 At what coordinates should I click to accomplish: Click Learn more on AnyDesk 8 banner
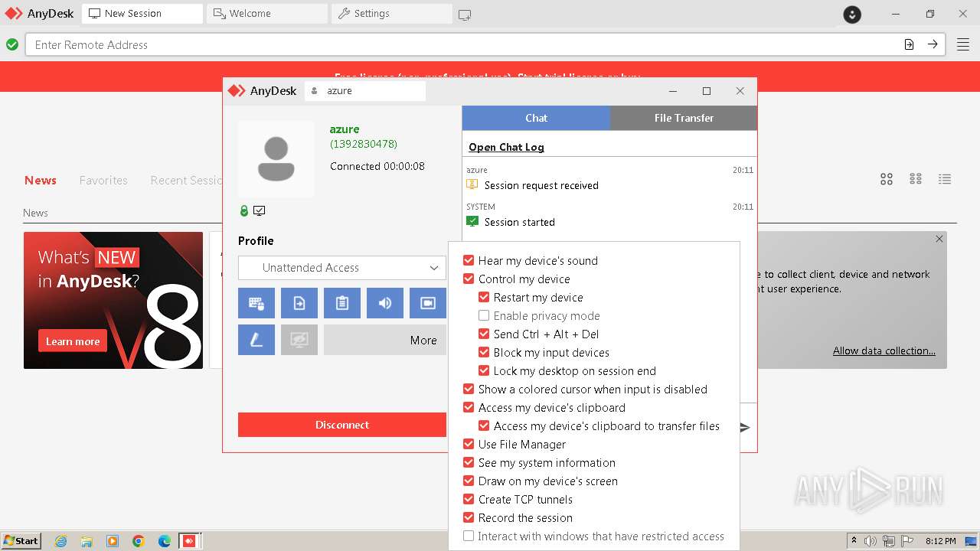(x=73, y=341)
